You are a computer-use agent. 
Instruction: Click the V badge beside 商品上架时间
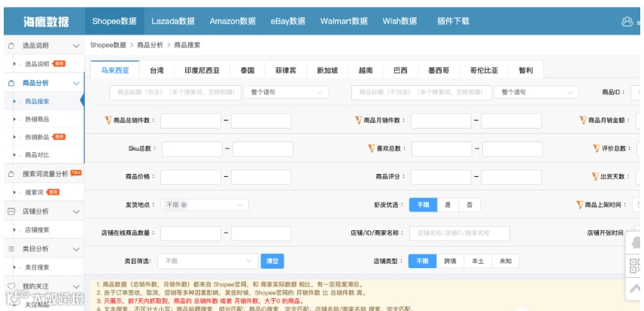pyautogui.click(x=580, y=205)
